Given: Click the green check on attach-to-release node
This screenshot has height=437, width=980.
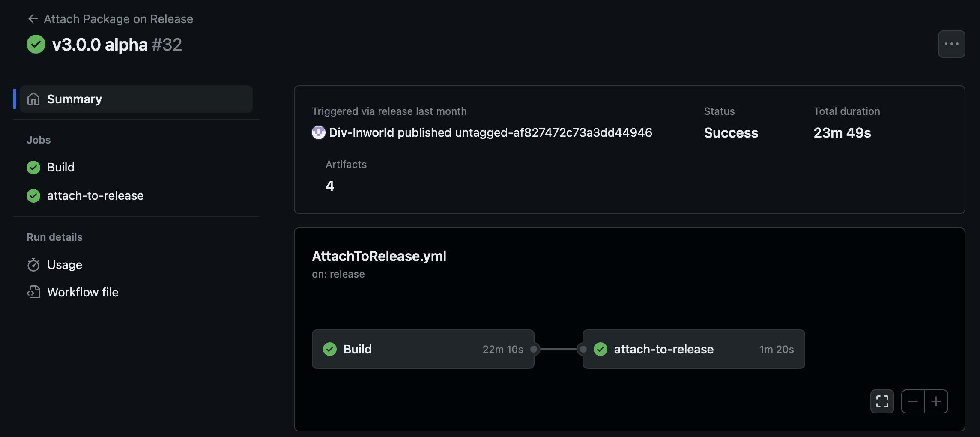Looking at the screenshot, I should [601, 349].
